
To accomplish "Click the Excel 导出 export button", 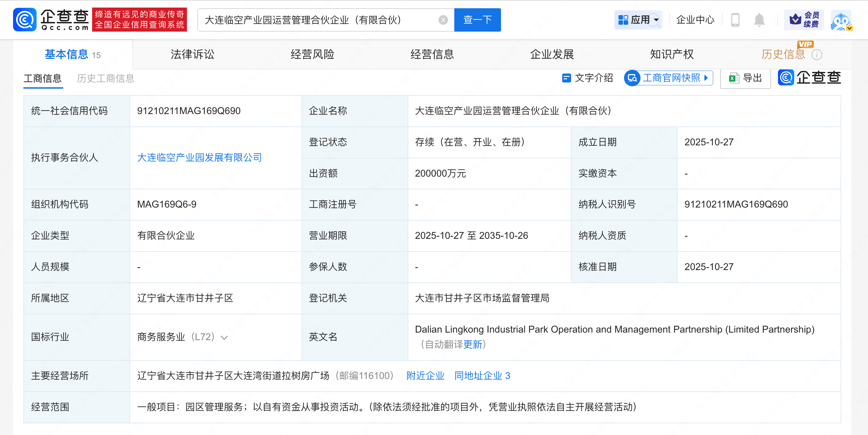I will coord(745,78).
